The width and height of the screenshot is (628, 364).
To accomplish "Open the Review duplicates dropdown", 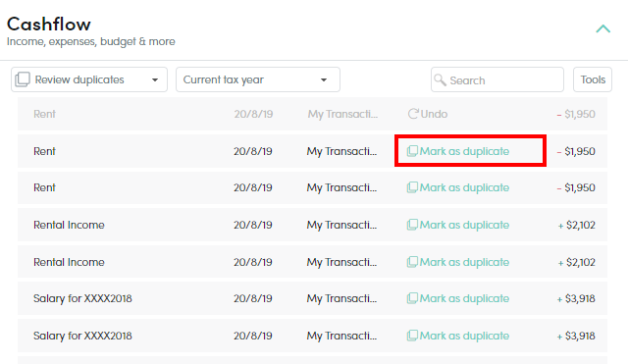I will [89, 79].
